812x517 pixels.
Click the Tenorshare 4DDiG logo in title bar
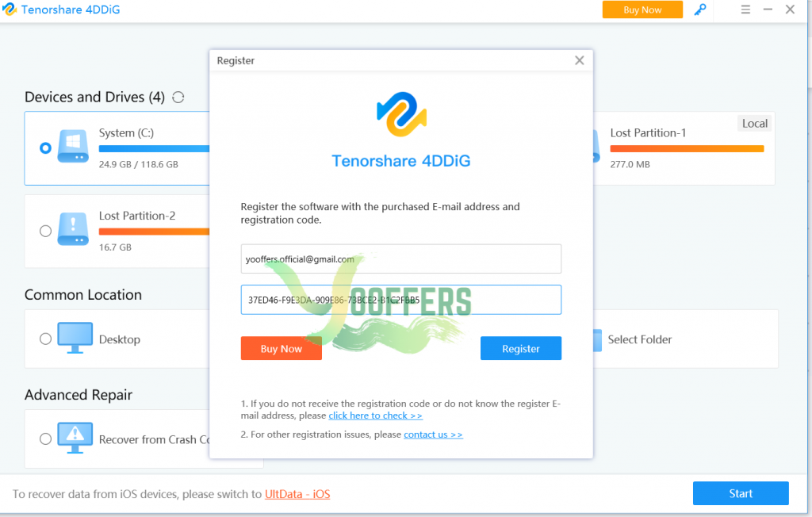point(10,10)
